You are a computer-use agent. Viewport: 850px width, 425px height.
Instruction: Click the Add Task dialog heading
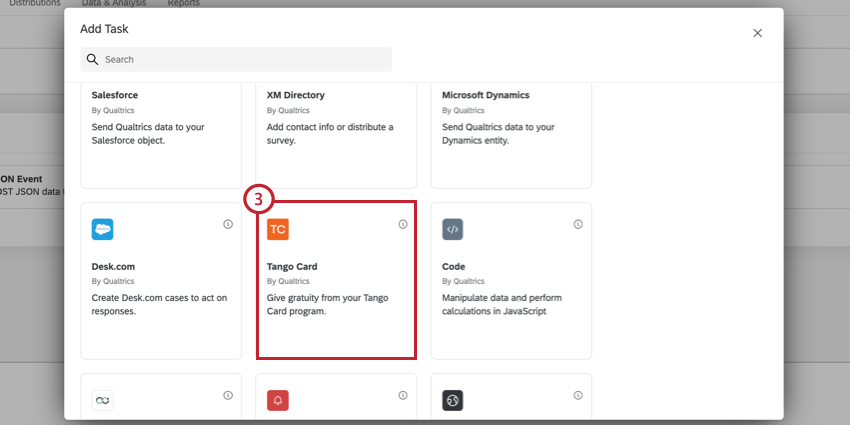(x=104, y=29)
